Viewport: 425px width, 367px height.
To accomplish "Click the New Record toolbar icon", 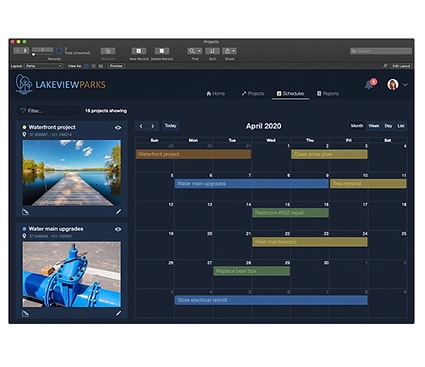I will coord(139,51).
